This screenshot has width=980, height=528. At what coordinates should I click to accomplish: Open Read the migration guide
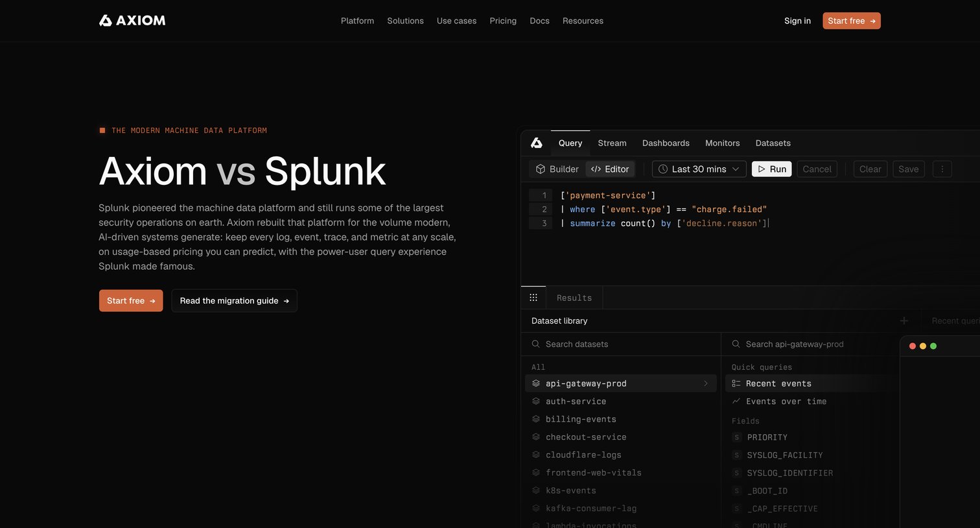[x=234, y=301]
